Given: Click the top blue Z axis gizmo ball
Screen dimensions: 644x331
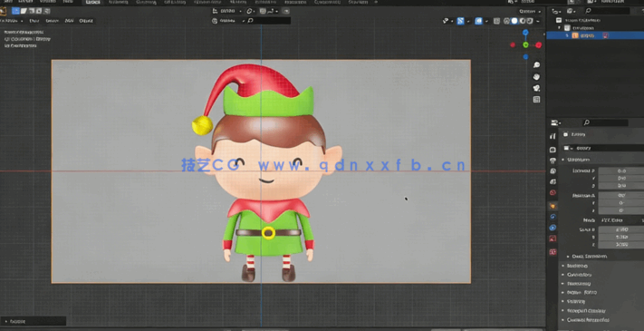Looking at the screenshot, I should 525,33.
